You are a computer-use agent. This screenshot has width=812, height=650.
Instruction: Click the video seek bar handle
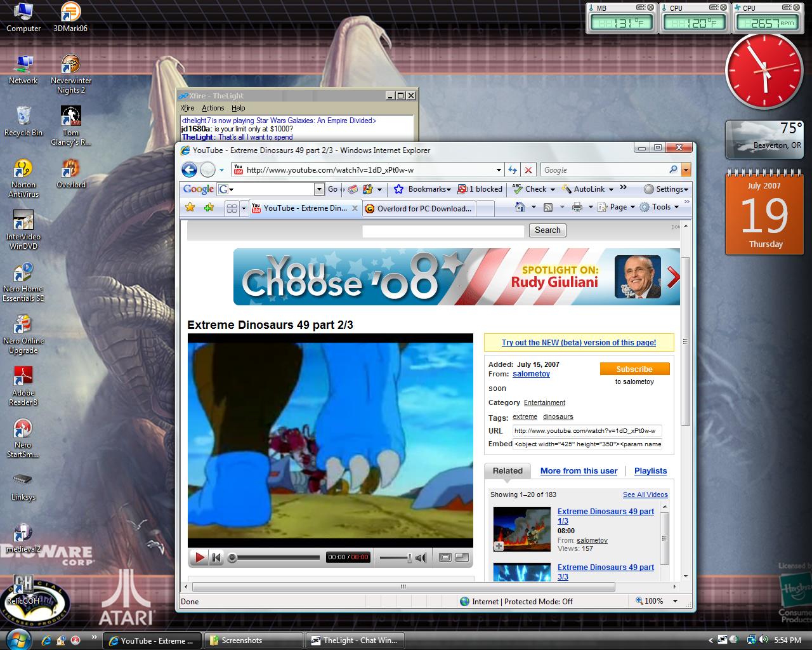[x=232, y=557]
